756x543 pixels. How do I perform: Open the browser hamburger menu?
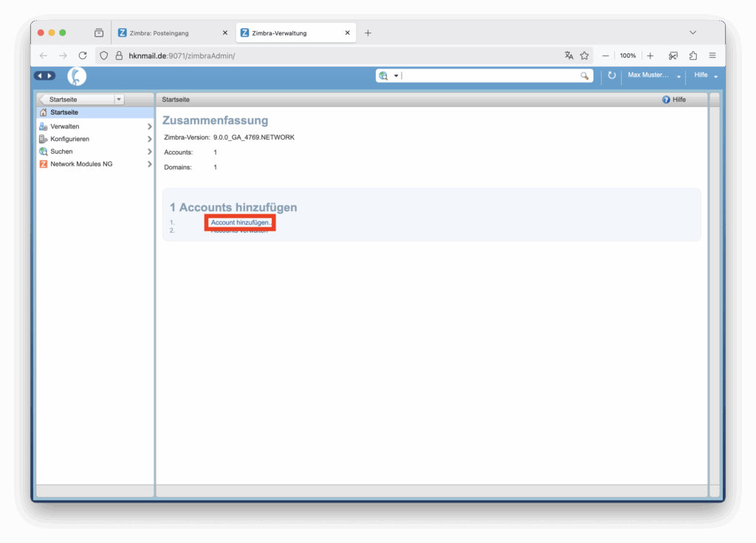point(712,55)
